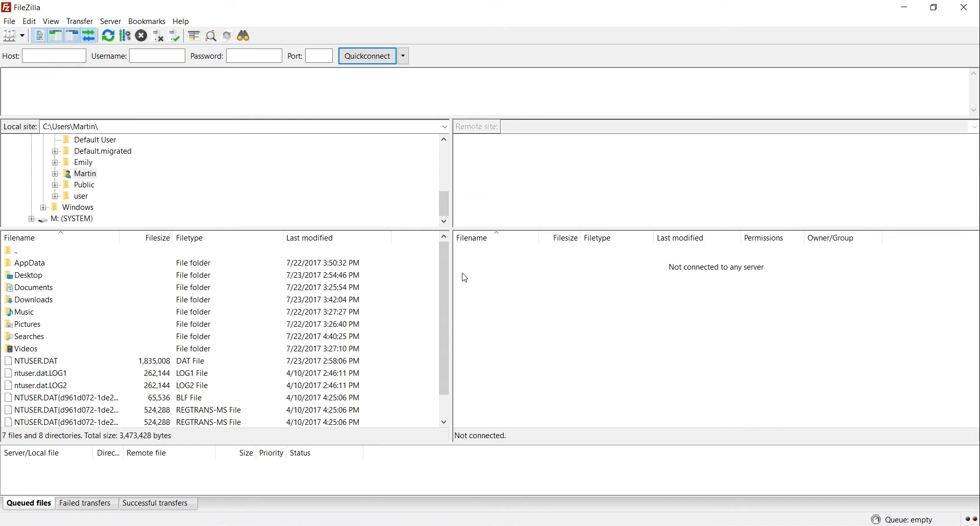Switch to the Failed transfers tab
This screenshot has width=980, height=526.
click(x=85, y=504)
